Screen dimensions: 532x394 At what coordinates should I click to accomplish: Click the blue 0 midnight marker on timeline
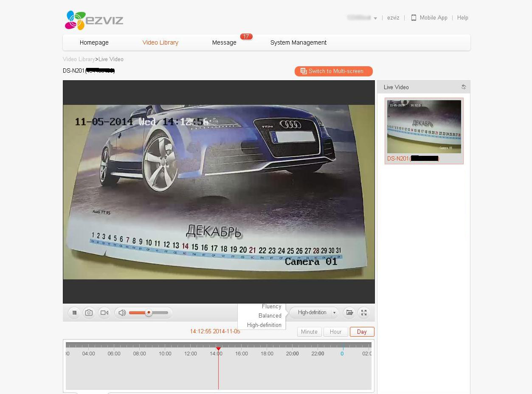click(x=342, y=354)
